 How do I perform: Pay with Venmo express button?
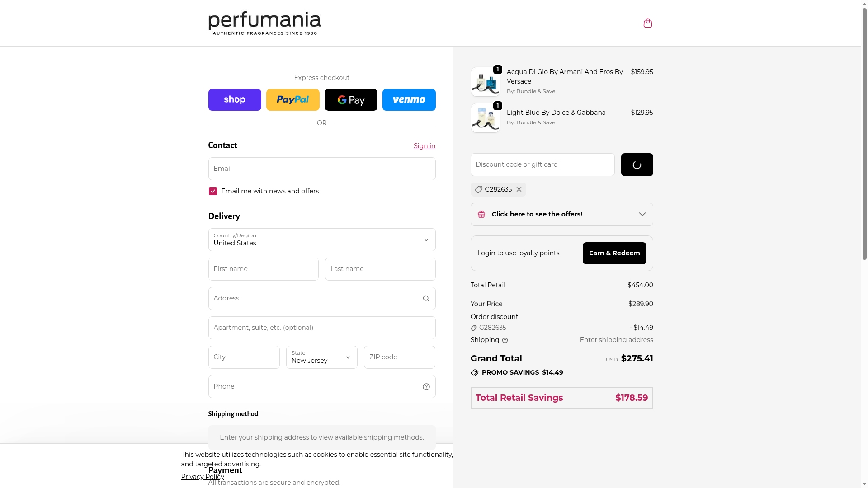pyautogui.click(x=409, y=100)
